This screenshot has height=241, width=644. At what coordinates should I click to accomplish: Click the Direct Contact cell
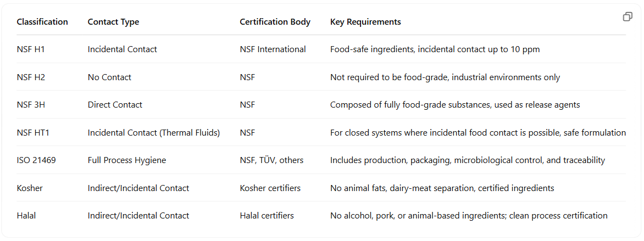(x=115, y=105)
